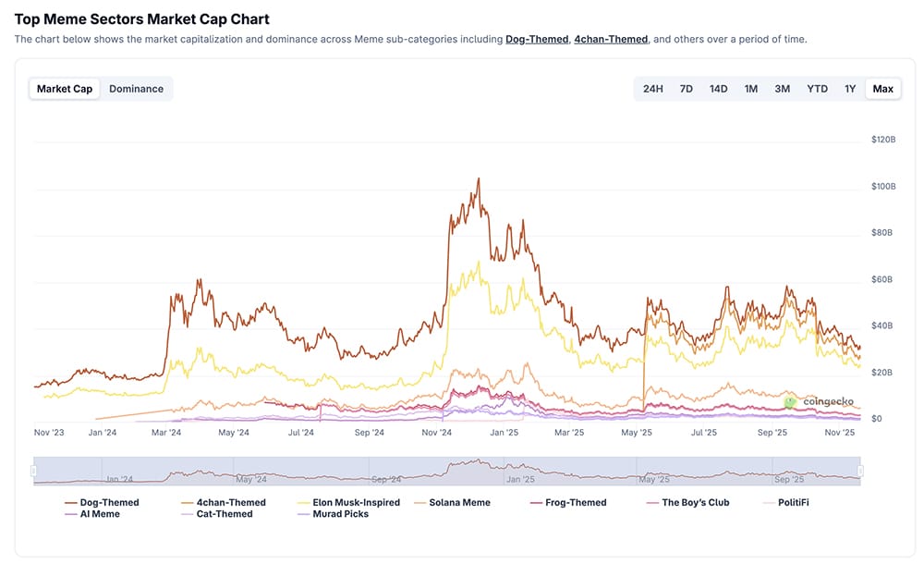This screenshot has height=564, width=924.
Task: Toggle the Solana Meme series
Action: coord(460,502)
